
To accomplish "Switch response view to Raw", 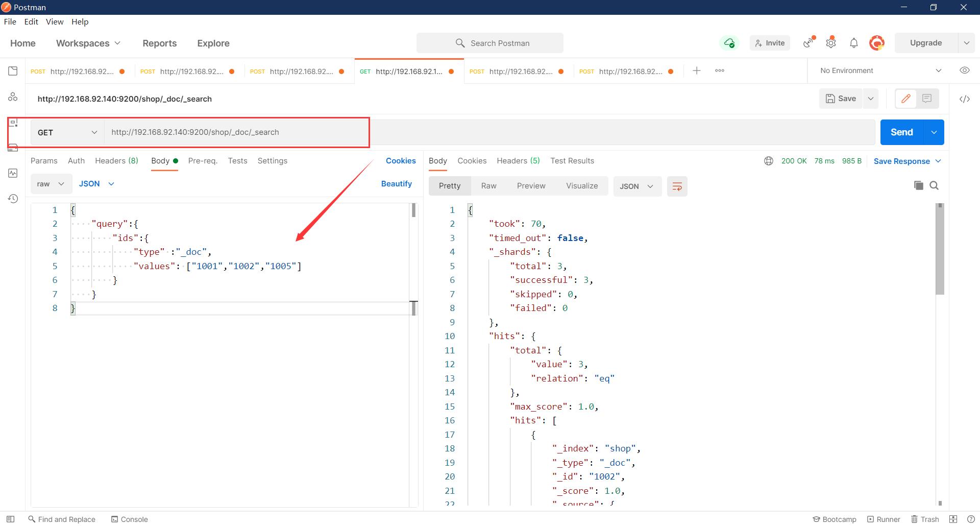I will pyautogui.click(x=488, y=186).
